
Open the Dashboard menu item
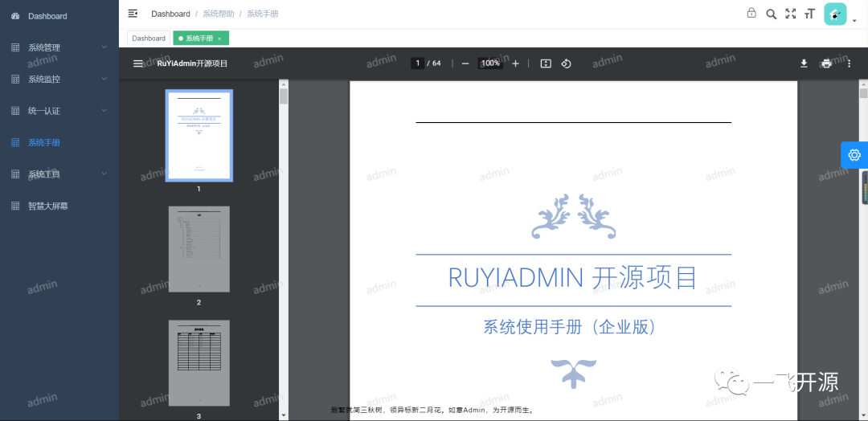(59, 16)
